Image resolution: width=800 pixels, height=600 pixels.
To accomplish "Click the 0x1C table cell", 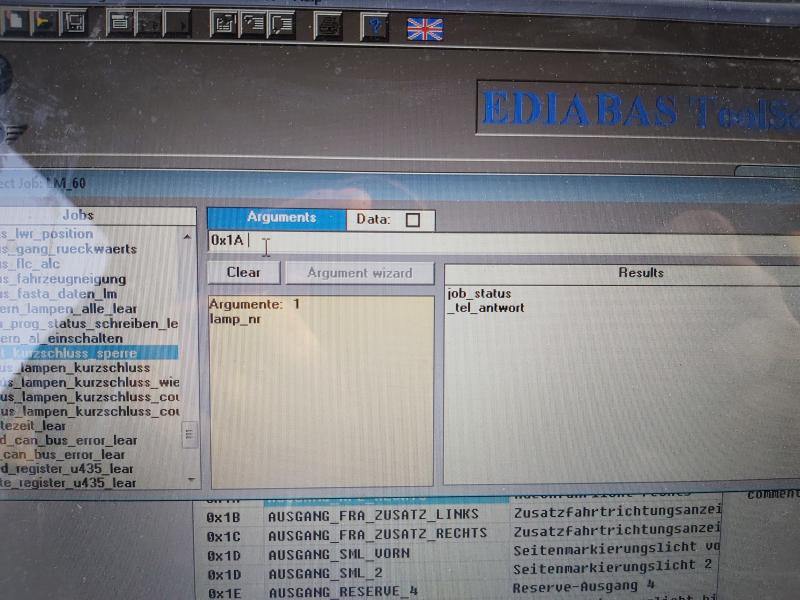I will [223, 537].
